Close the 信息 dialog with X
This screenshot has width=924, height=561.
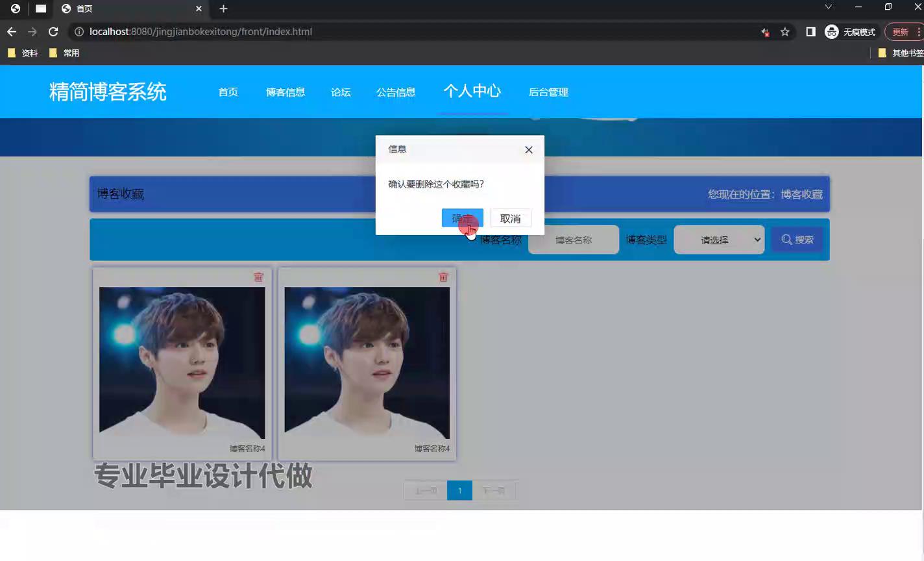pyautogui.click(x=528, y=150)
